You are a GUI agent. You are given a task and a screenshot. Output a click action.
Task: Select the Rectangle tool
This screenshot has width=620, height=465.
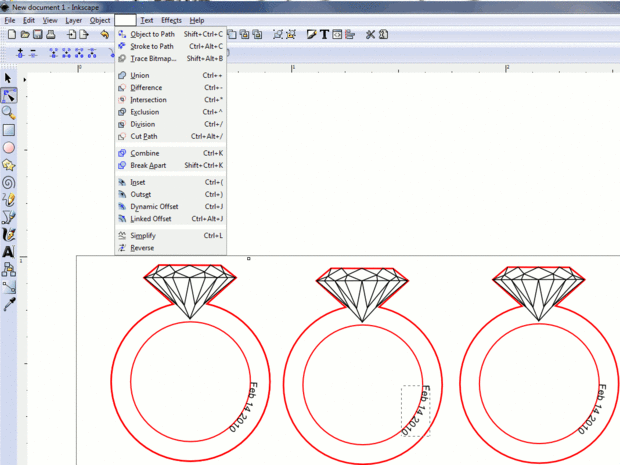click(9, 130)
